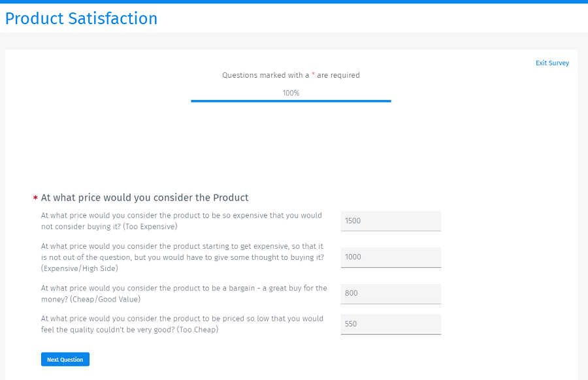Click the question text ending in '(Too Cheap)'
Viewport: 588px width, 380px height.
point(182,324)
